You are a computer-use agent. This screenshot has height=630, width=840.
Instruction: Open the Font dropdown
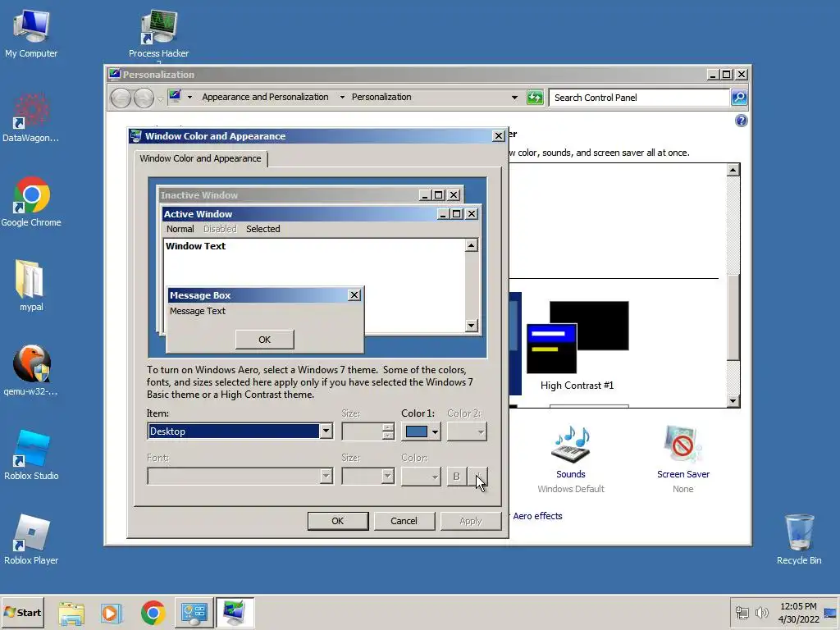pyautogui.click(x=240, y=476)
